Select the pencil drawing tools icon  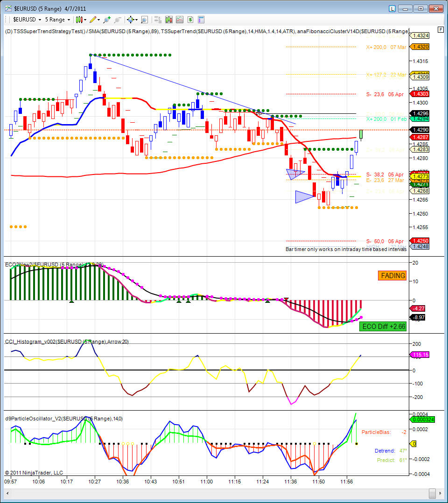[93, 20]
